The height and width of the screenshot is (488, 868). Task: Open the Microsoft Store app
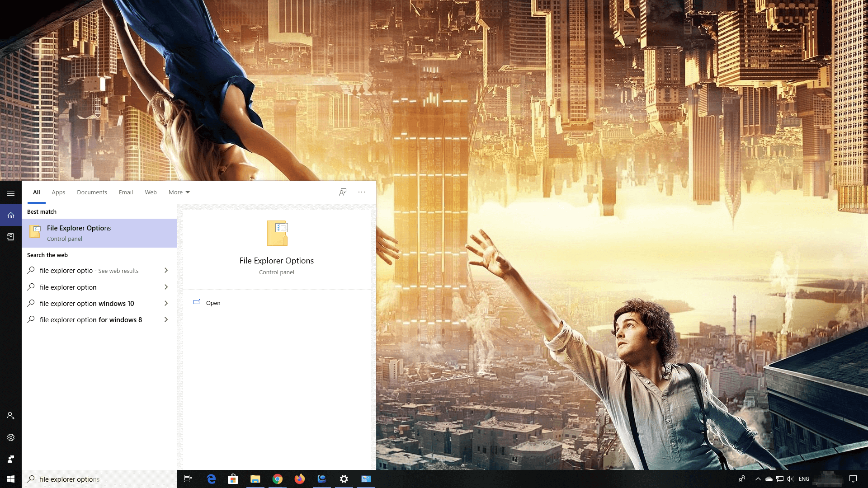tap(232, 479)
